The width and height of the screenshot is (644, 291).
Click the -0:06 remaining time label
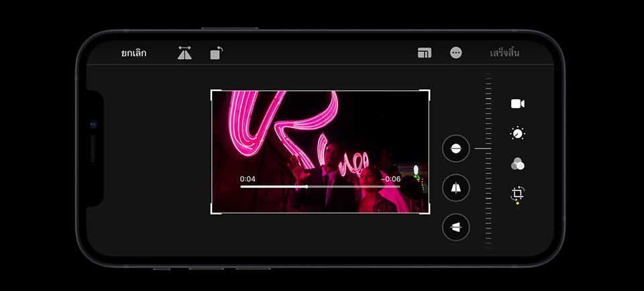390,179
